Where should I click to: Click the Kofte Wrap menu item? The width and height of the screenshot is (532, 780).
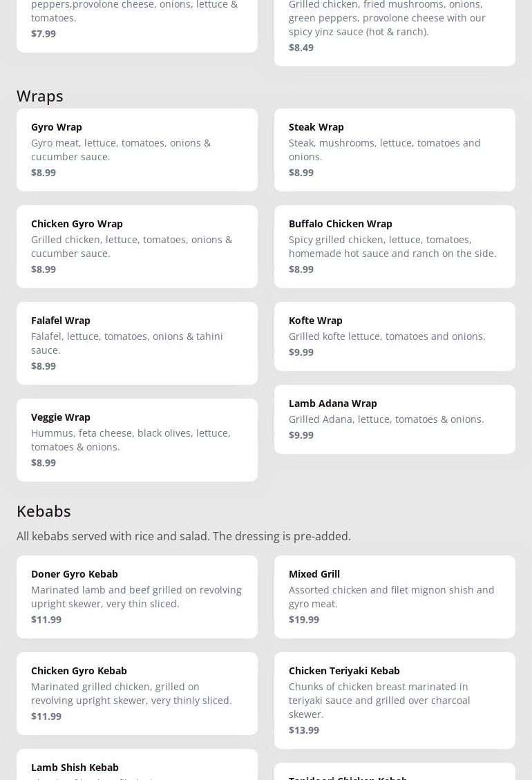coord(395,336)
